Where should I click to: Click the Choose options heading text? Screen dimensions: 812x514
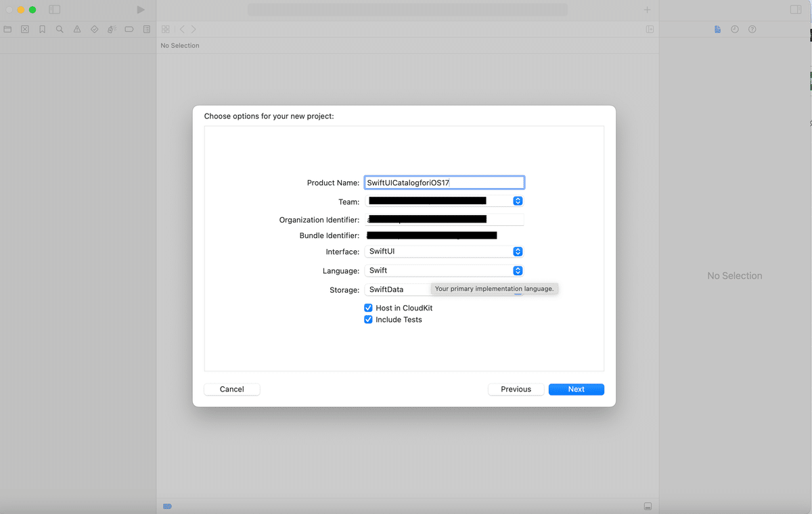(269, 116)
